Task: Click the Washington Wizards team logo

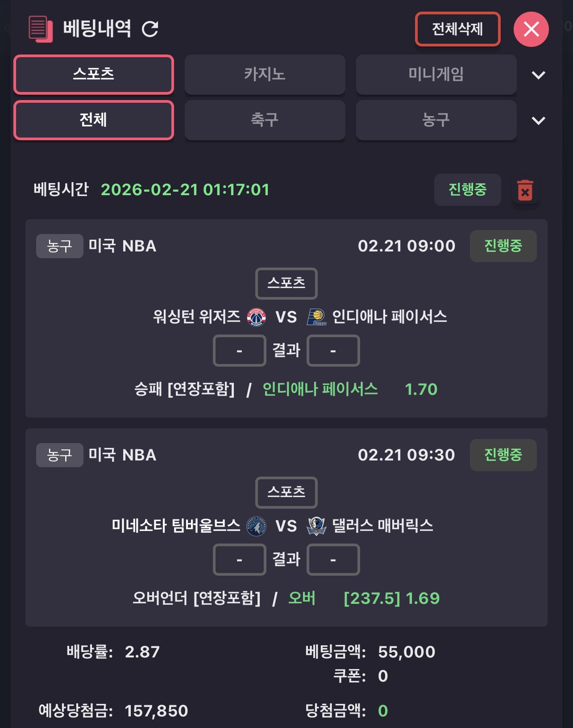Action: click(257, 317)
